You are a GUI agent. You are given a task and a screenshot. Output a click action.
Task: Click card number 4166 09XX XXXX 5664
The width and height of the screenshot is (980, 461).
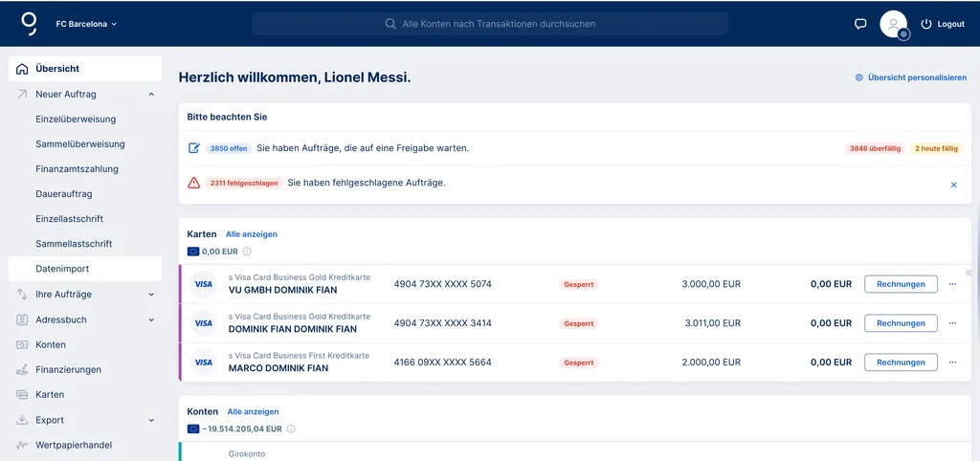[x=442, y=362]
